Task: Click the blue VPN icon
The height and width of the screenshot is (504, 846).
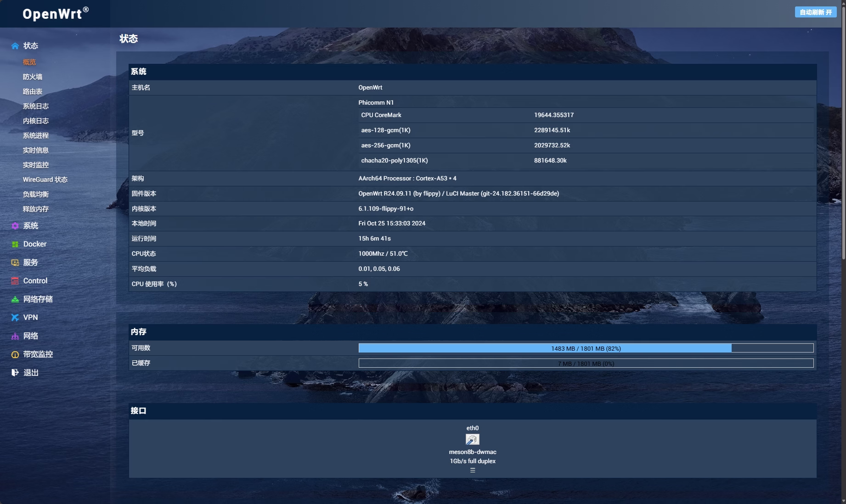Action: tap(15, 318)
